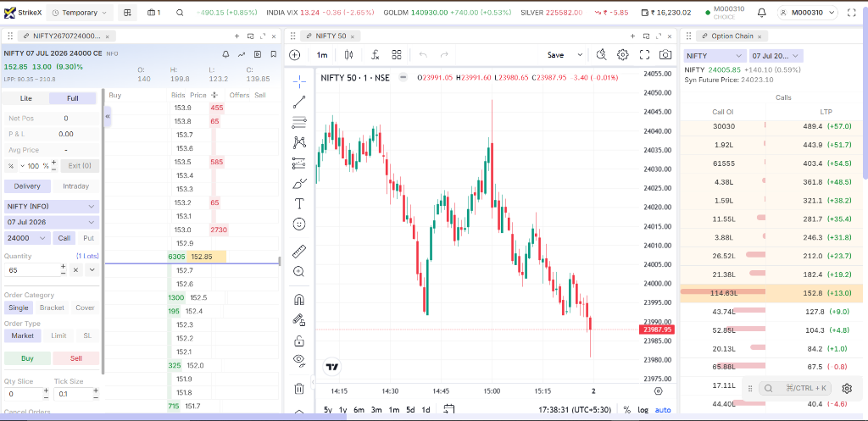The image size is (868, 421).
Task: Click the compare or add symbol plus icon
Action: (294, 55)
